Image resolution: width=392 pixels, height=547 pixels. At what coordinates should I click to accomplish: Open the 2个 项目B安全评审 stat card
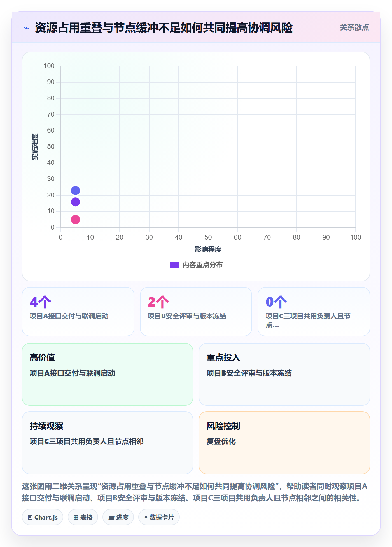(196, 312)
